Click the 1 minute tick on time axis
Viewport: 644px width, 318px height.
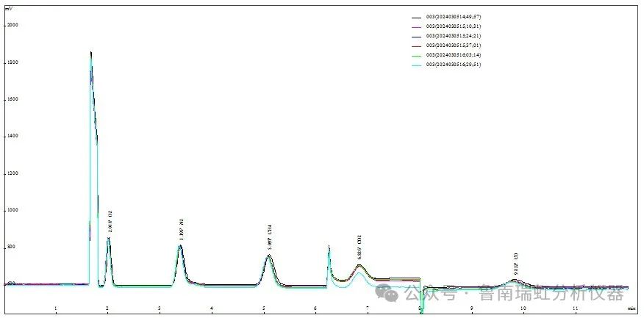(55, 309)
